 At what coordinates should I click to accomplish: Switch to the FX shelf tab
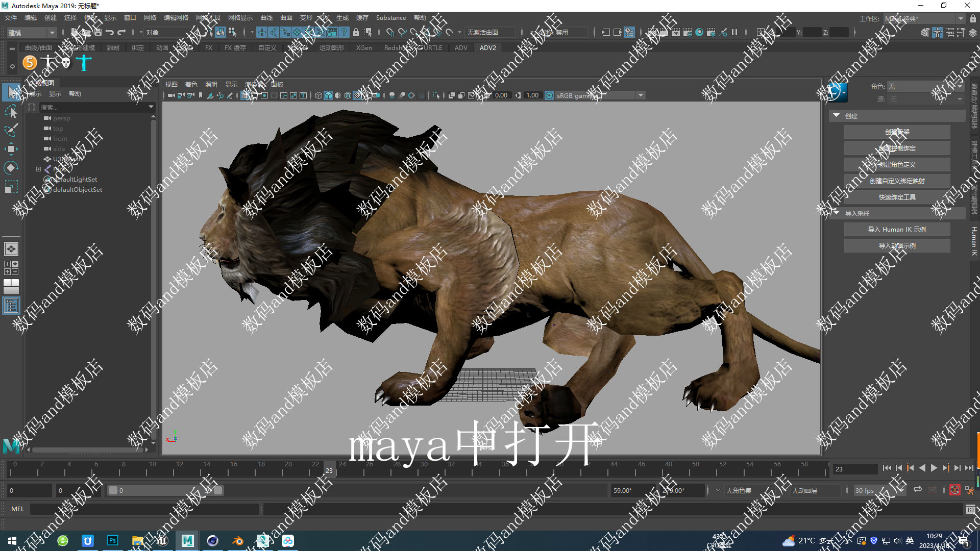click(x=209, y=47)
